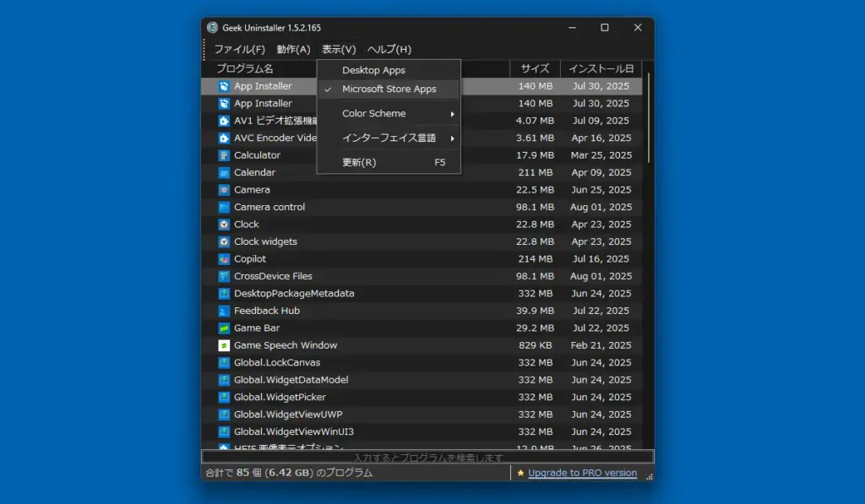The height and width of the screenshot is (504, 865).
Task: Click the Mar 25, 2025 install date
Action: tap(601, 155)
